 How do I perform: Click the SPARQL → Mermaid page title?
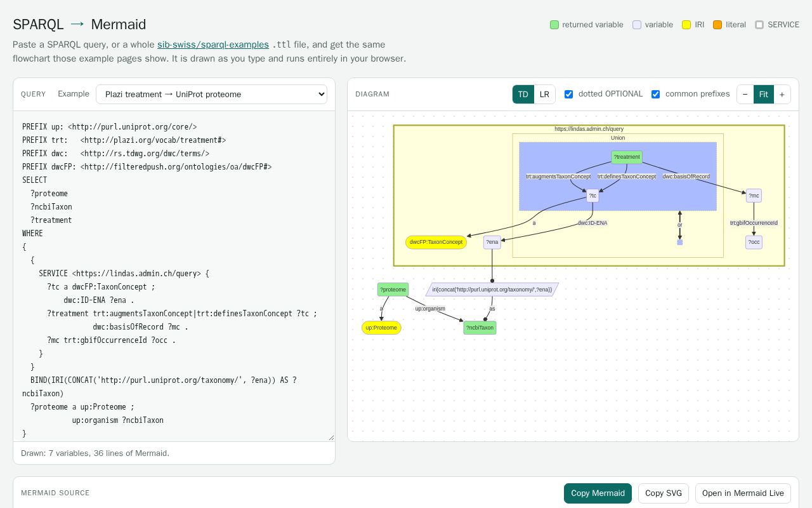[x=79, y=24]
